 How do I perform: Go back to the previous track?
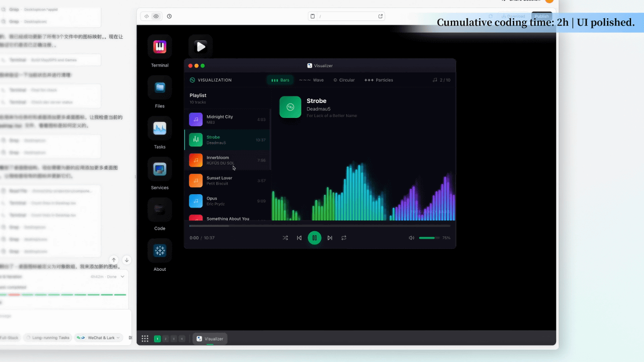tap(299, 238)
